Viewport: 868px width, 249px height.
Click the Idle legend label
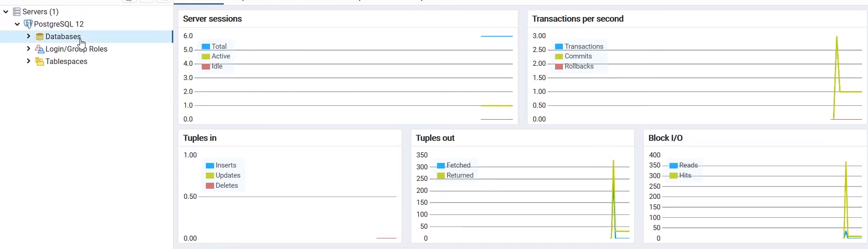[217, 66]
